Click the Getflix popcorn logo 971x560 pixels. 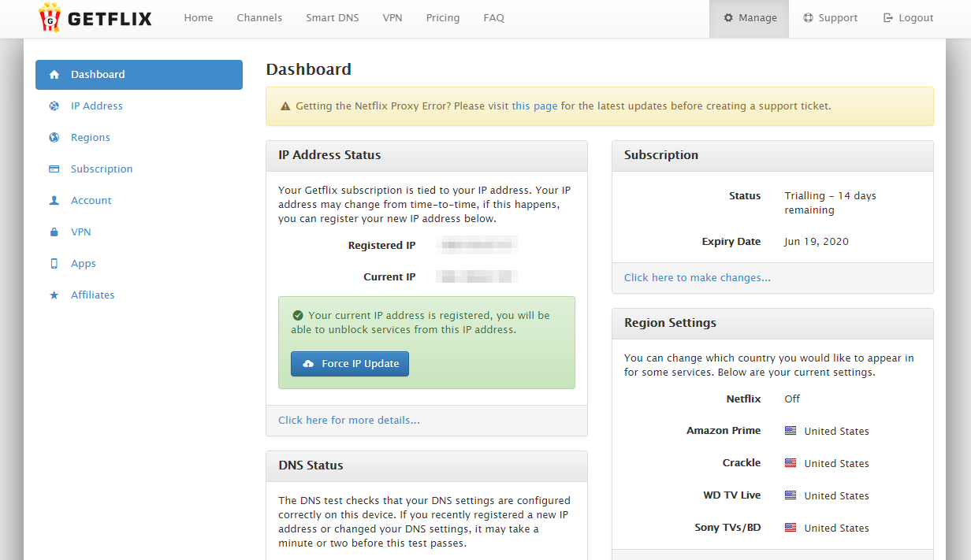50,18
